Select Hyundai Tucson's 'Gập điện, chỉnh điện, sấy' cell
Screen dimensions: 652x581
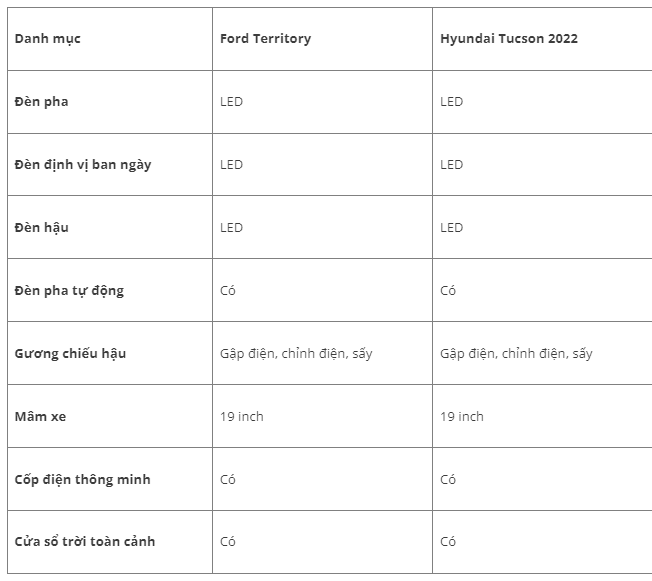coord(516,354)
